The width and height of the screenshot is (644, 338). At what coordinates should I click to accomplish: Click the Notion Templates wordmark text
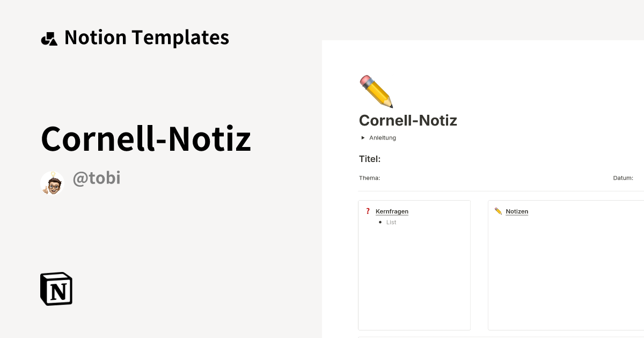pyautogui.click(x=147, y=38)
